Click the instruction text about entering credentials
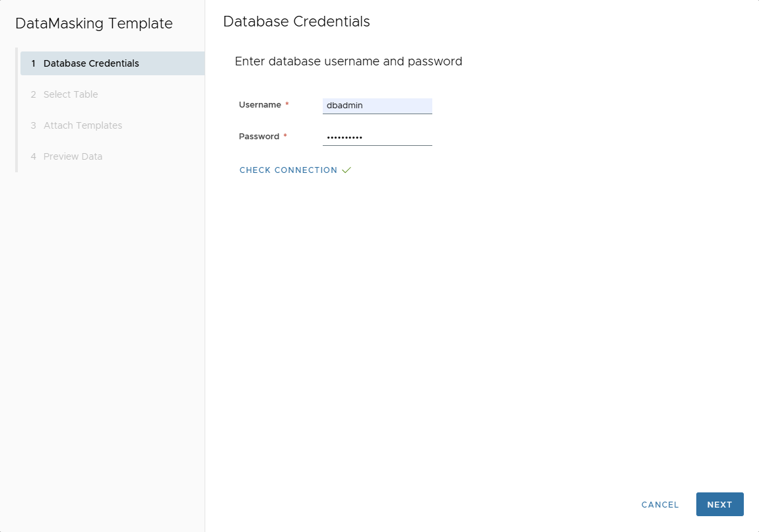759x532 pixels. (348, 61)
